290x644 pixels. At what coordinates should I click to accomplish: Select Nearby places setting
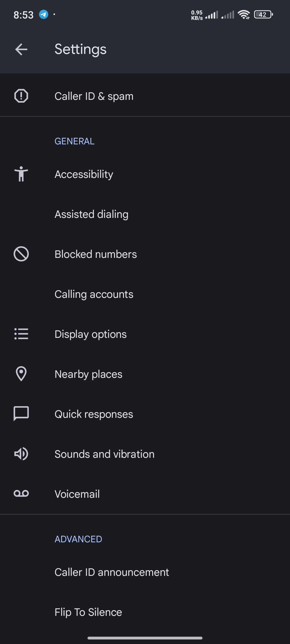pyautogui.click(x=88, y=374)
